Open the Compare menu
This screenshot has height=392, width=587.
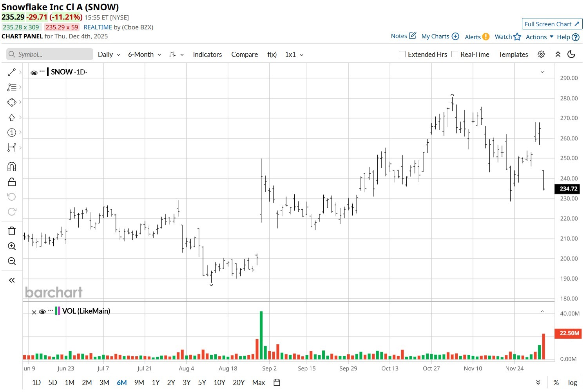(245, 54)
